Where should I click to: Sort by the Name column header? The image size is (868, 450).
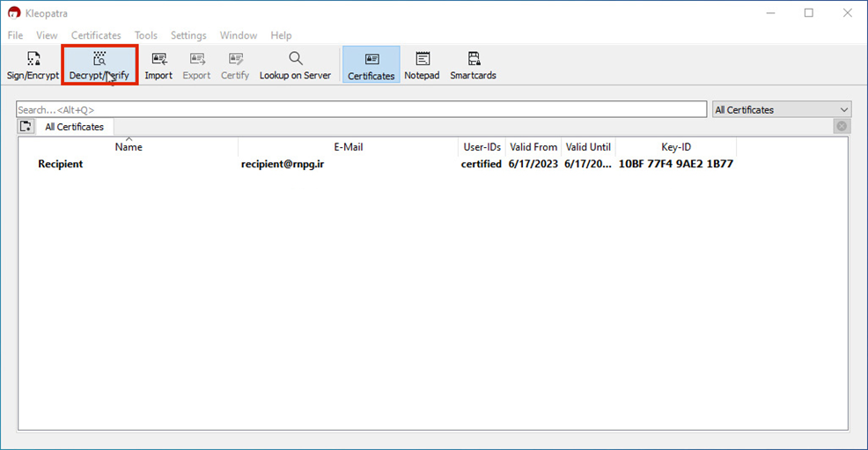(x=129, y=147)
